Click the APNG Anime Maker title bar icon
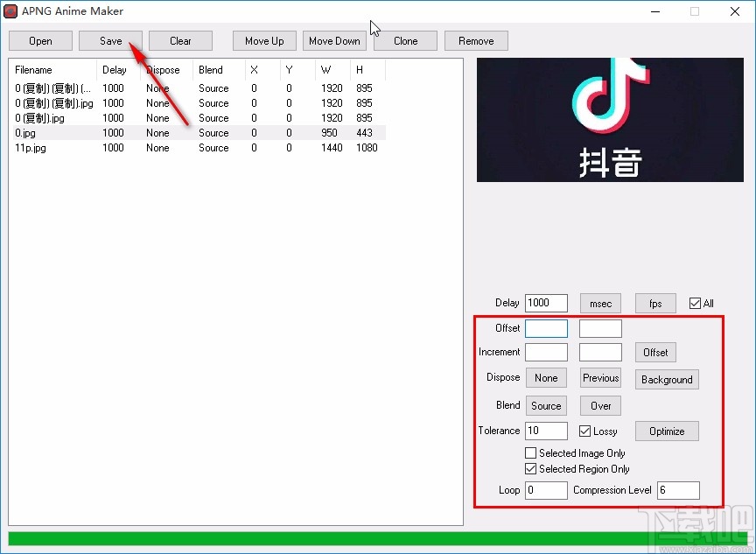Viewport: 756px width, 554px height. pyautogui.click(x=10, y=11)
